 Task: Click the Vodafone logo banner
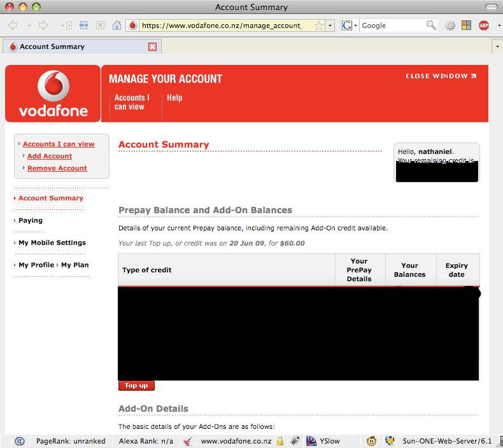pos(53,94)
